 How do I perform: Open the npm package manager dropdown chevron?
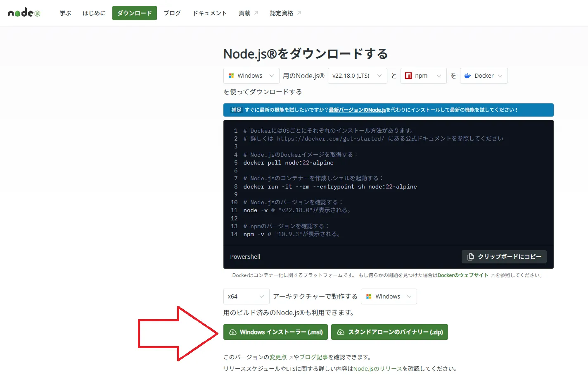[x=439, y=76]
